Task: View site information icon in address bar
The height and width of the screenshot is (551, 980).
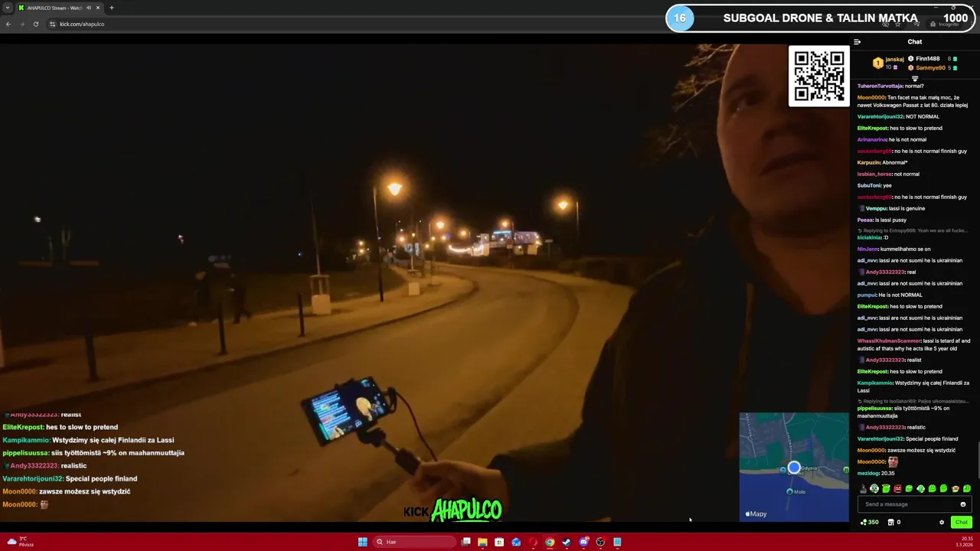Action: click(x=52, y=24)
